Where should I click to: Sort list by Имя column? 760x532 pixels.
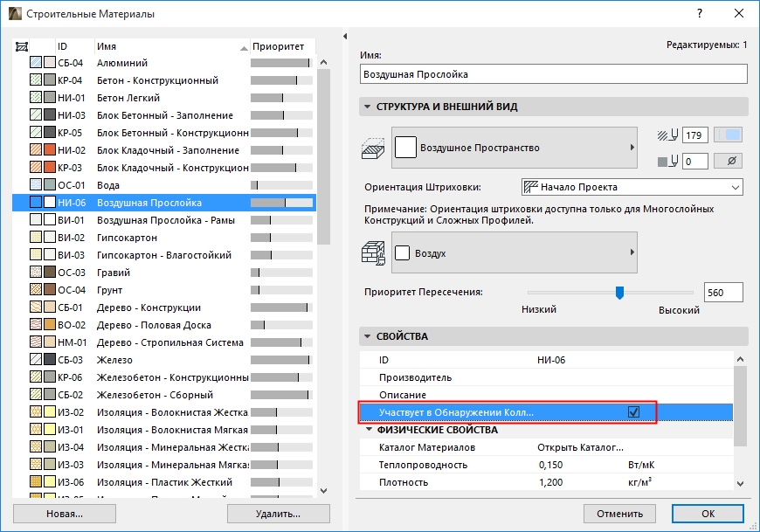click(x=172, y=46)
